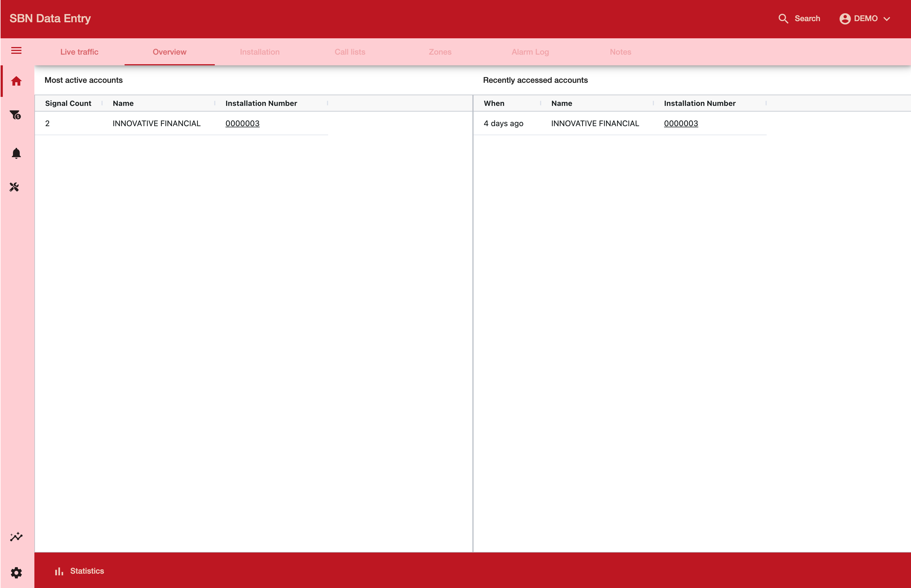The image size is (911, 588).
Task: Click the SBN Data Entry title
Action: tap(50, 18)
